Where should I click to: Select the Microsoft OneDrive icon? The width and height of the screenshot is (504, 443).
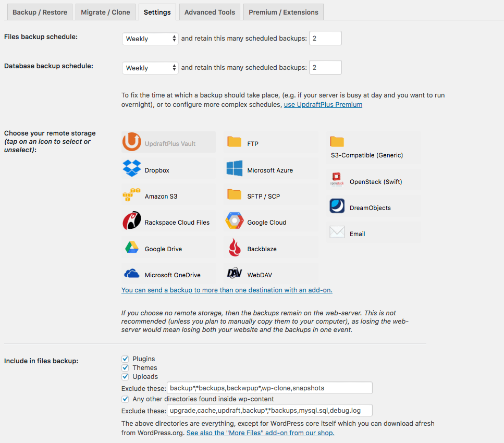pos(132,274)
